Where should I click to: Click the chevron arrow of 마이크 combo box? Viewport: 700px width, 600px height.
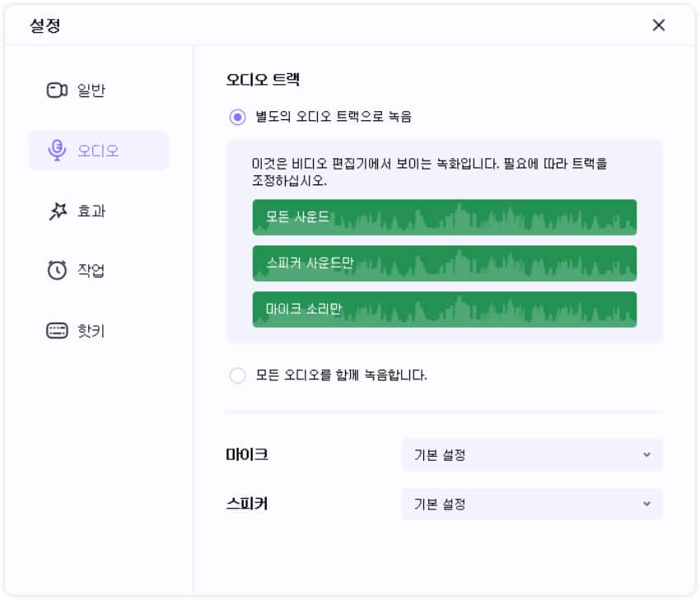pyautogui.click(x=646, y=454)
